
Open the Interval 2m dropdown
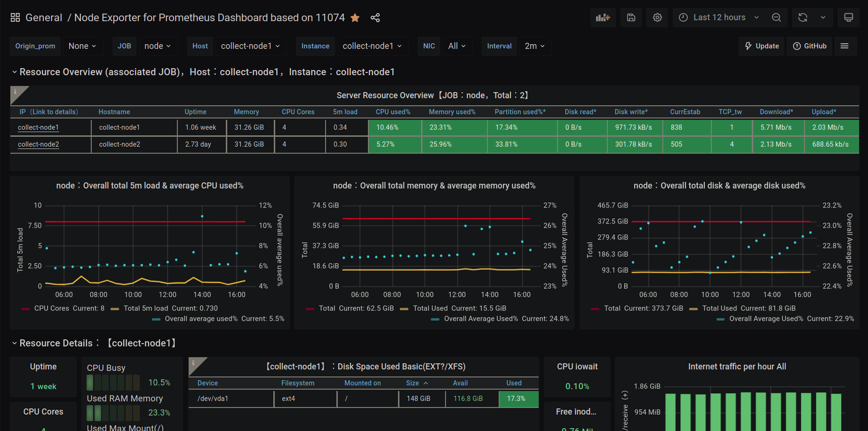click(534, 46)
